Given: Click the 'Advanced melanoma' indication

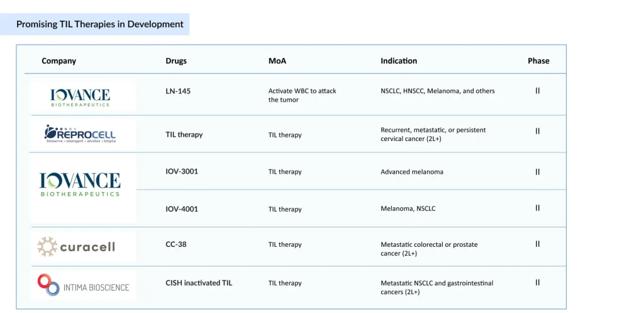Looking at the screenshot, I should (x=412, y=172).
